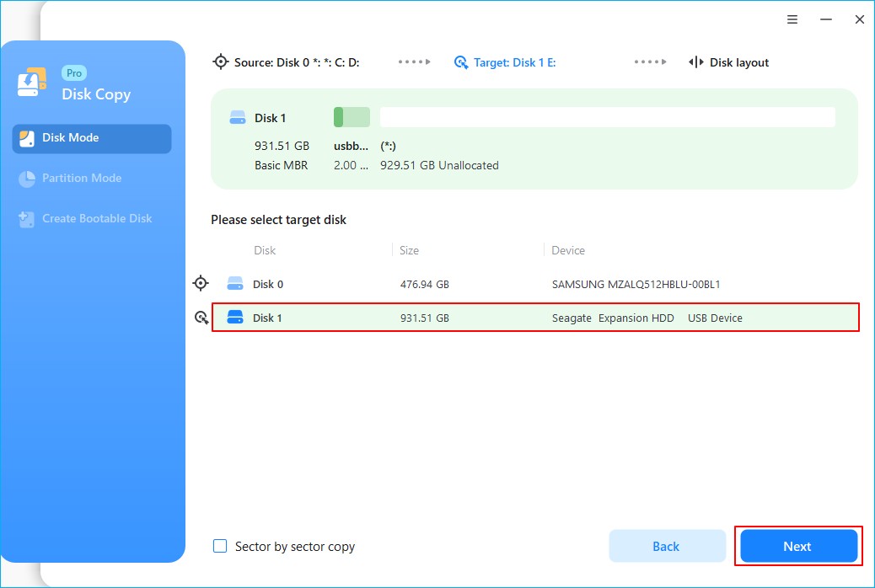Click crosshair marker beside Disk 0 row

[x=201, y=283]
